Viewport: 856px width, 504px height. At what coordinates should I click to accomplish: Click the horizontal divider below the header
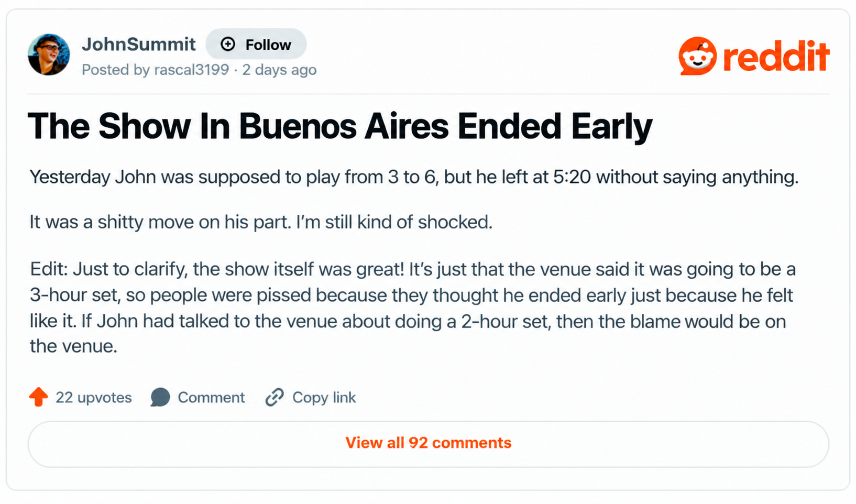(x=429, y=94)
